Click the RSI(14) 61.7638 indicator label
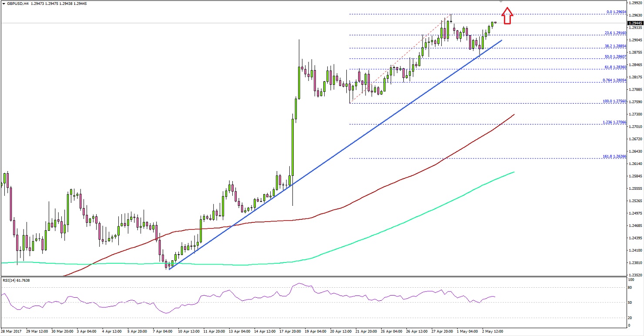Screen dimensions: 644x336 coord(16,280)
